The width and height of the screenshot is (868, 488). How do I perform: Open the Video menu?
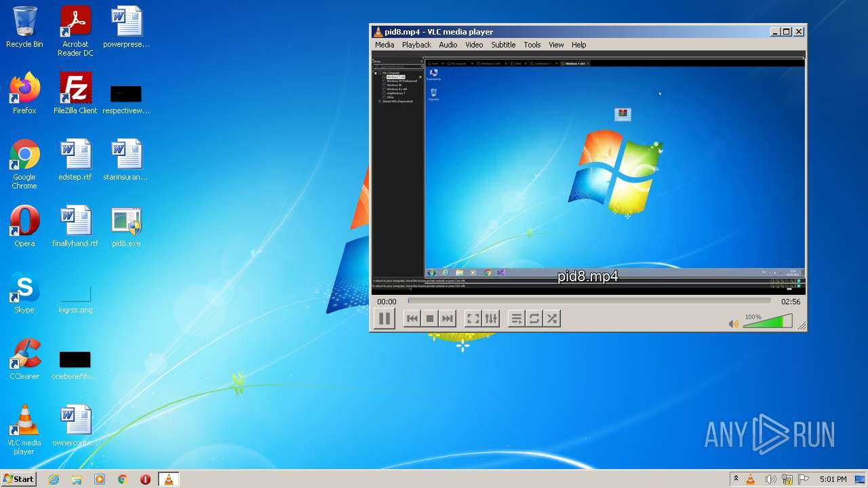point(474,45)
